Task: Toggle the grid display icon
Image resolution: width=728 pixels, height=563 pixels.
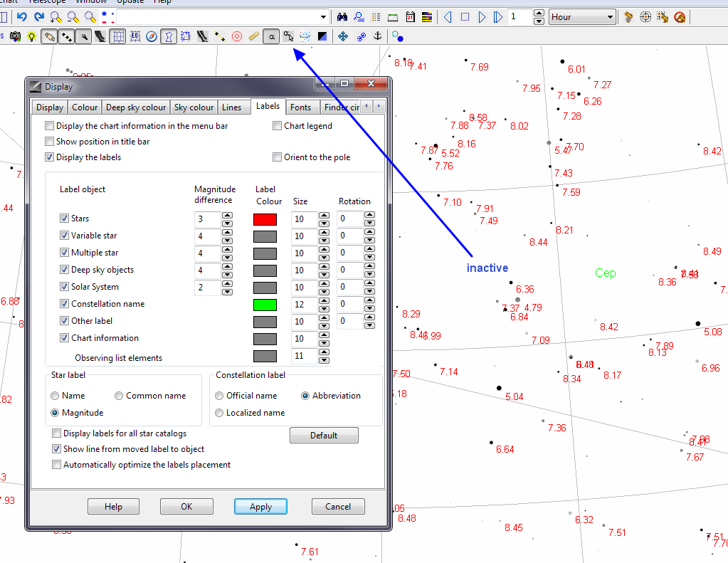Action: (118, 36)
